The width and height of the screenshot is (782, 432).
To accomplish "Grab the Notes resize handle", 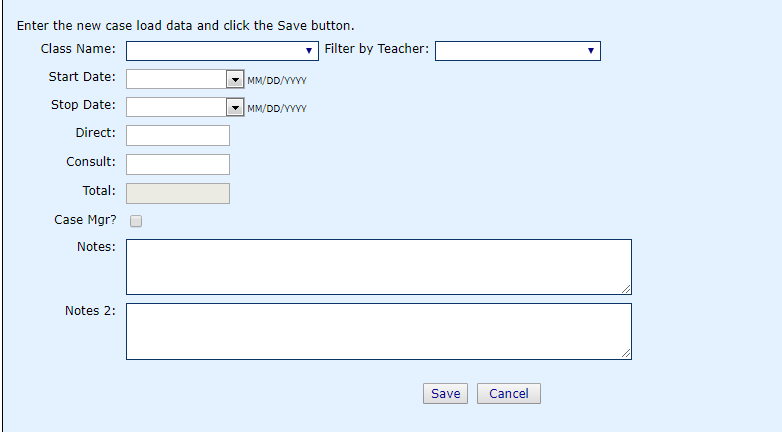I will coord(626,289).
